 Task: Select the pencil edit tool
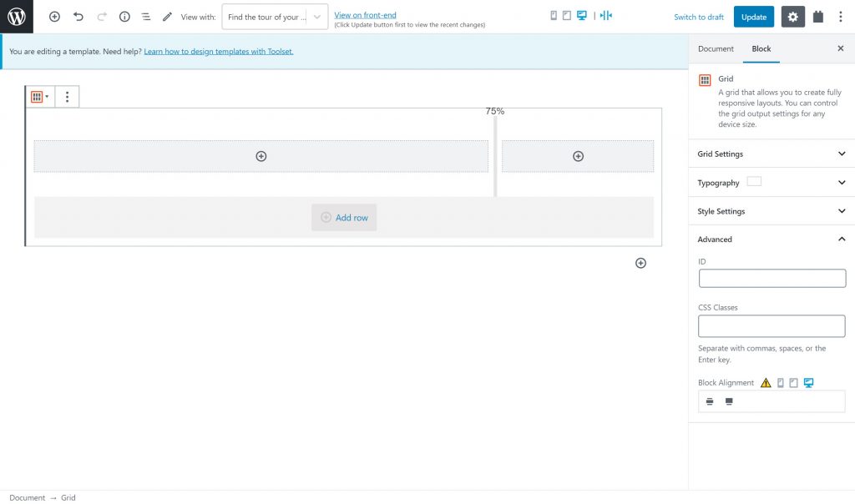click(167, 17)
